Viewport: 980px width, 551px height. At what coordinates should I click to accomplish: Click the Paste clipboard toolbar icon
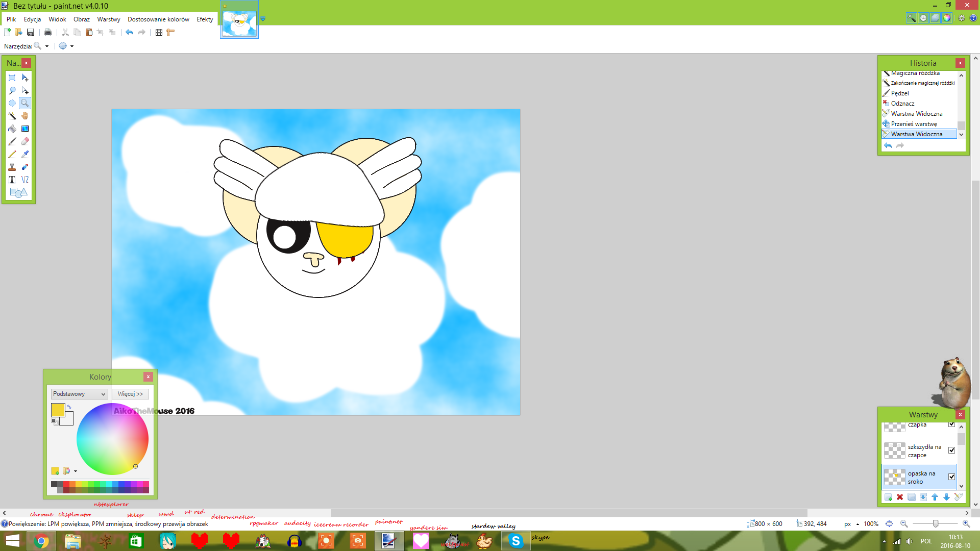(x=89, y=32)
